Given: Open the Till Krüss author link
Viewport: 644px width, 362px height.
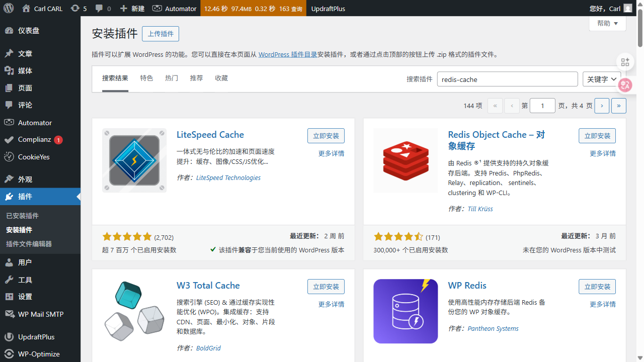Looking at the screenshot, I should click(x=479, y=209).
